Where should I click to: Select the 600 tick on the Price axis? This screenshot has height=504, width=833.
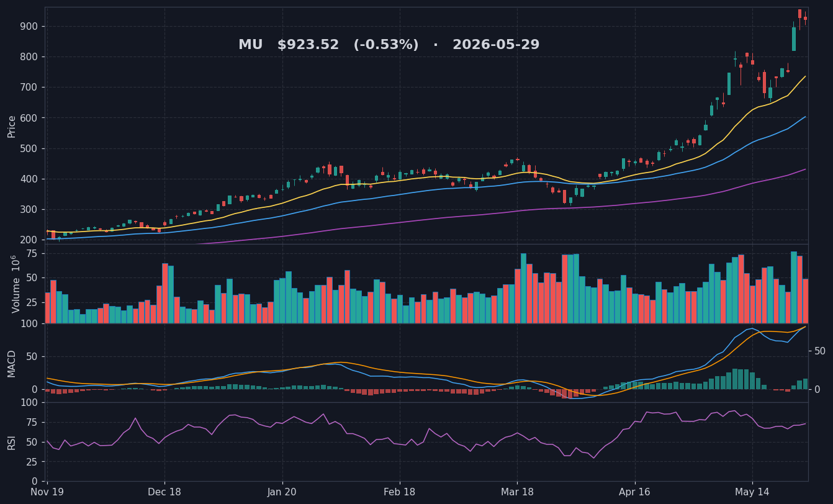pos(29,118)
